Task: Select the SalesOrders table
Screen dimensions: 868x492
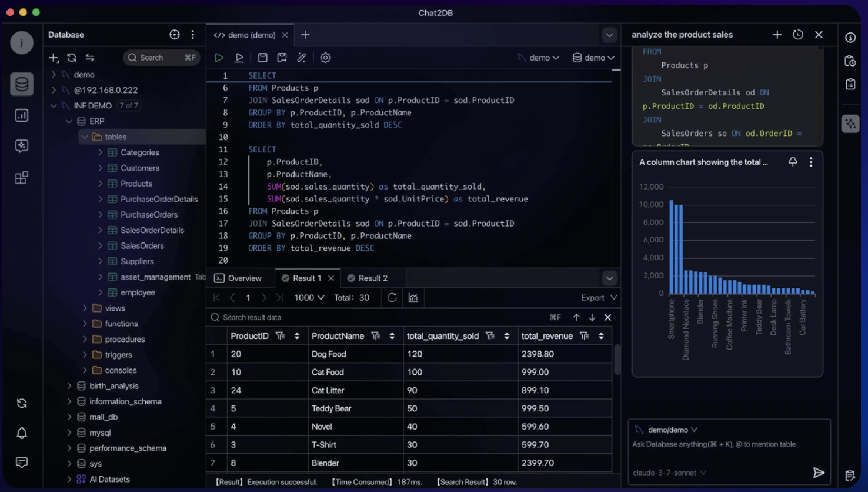Action: coord(142,246)
